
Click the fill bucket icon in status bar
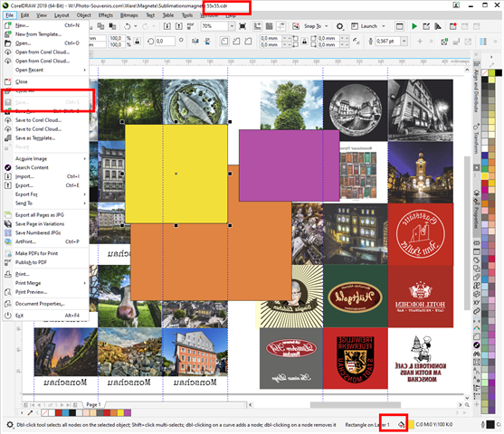[401, 425]
